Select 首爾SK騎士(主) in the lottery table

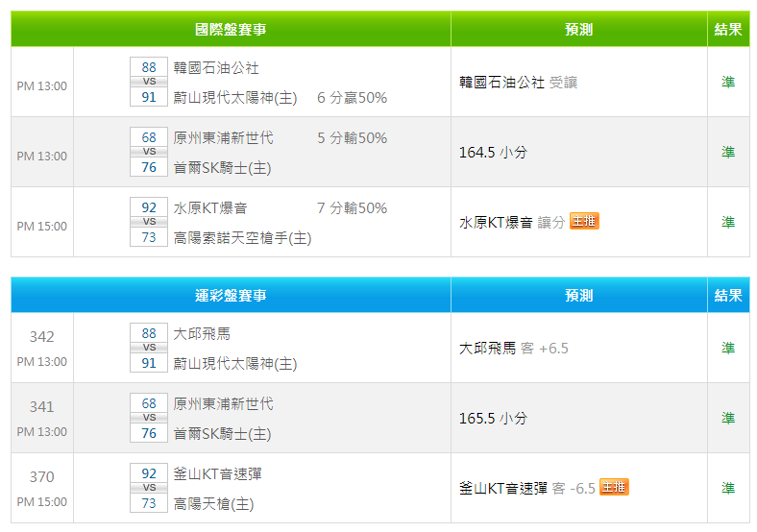pos(222,433)
